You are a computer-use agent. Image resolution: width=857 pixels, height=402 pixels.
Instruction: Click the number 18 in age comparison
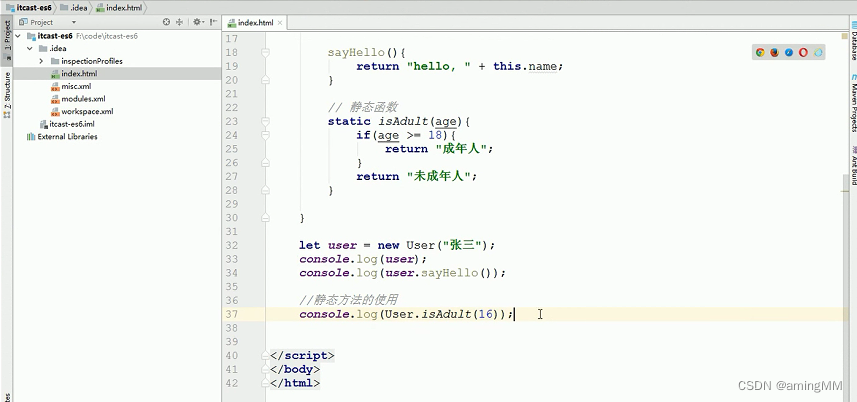coord(435,135)
